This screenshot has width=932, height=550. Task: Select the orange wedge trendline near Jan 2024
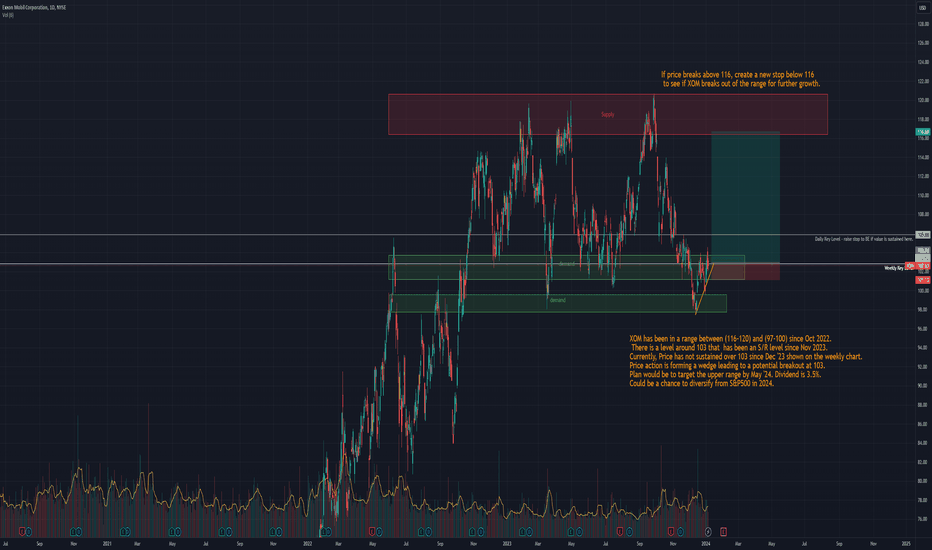(704, 288)
